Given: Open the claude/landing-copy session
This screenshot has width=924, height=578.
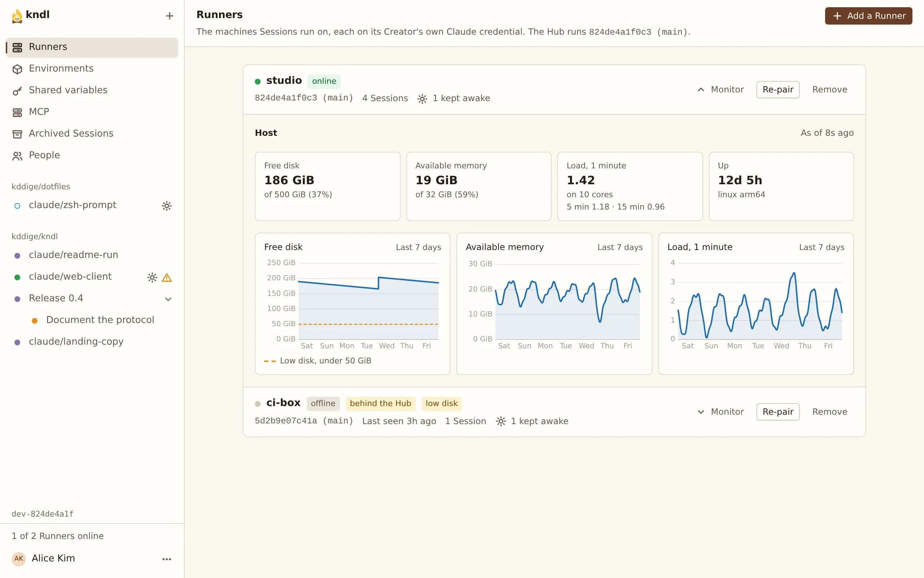Looking at the screenshot, I should tap(92, 342).
